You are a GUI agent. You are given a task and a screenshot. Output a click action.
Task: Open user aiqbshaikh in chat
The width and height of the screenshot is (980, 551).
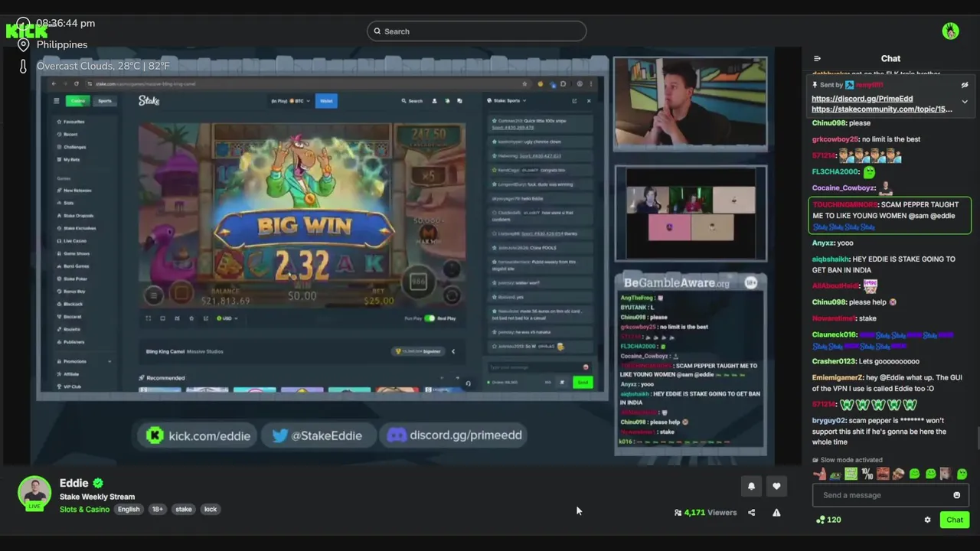pos(830,259)
